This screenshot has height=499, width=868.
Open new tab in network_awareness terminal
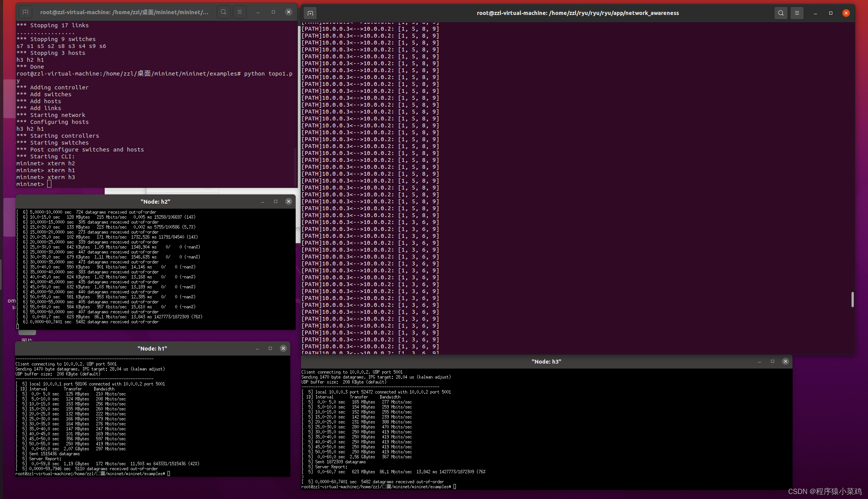tap(310, 13)
